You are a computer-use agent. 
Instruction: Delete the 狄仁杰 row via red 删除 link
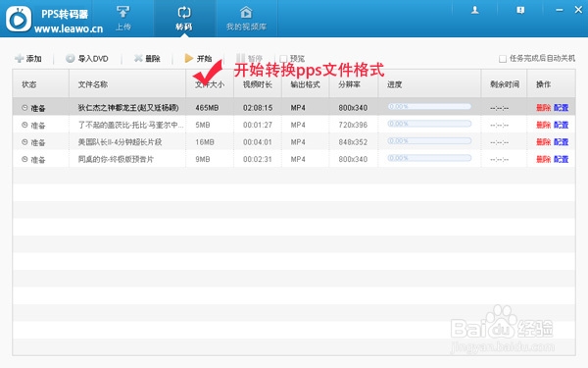tap(543, 108)
